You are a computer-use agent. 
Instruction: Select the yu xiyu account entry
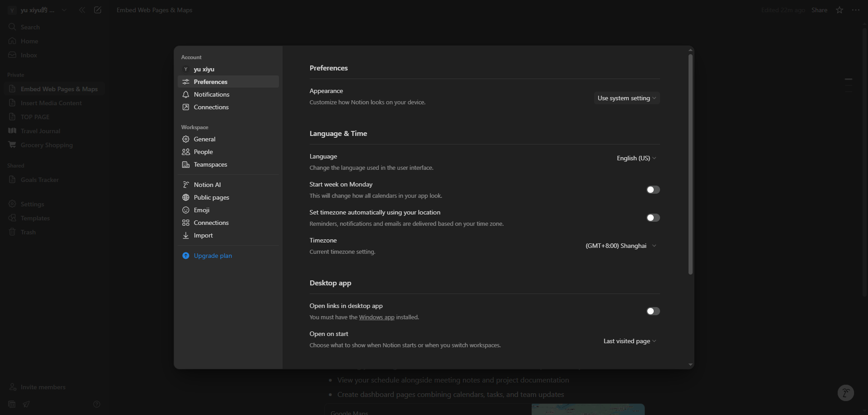(228, 69)
